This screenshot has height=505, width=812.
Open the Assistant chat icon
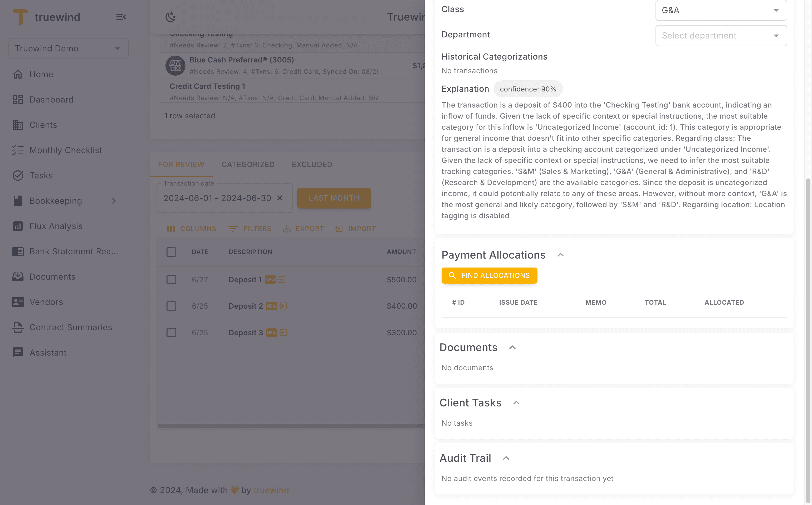[x=18, y=352]
